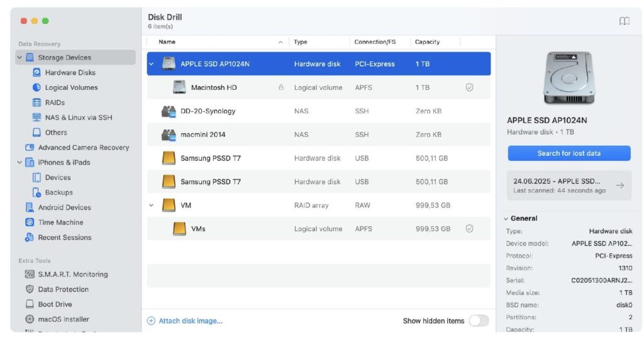Click the large hard disk image in details panel
This screenshot has width=644, height=340.
pos(569,77)
